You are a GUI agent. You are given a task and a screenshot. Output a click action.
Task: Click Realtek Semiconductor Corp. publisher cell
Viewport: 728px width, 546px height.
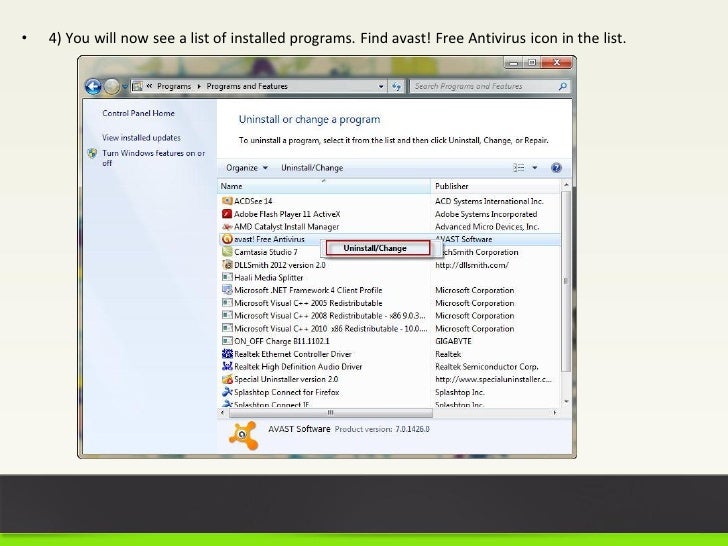click(487, 367)
